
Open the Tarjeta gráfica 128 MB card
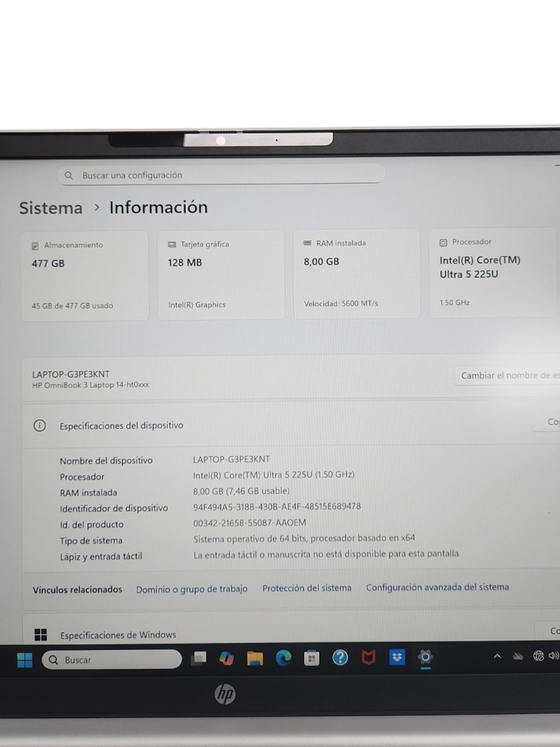[x=221, y=274]
